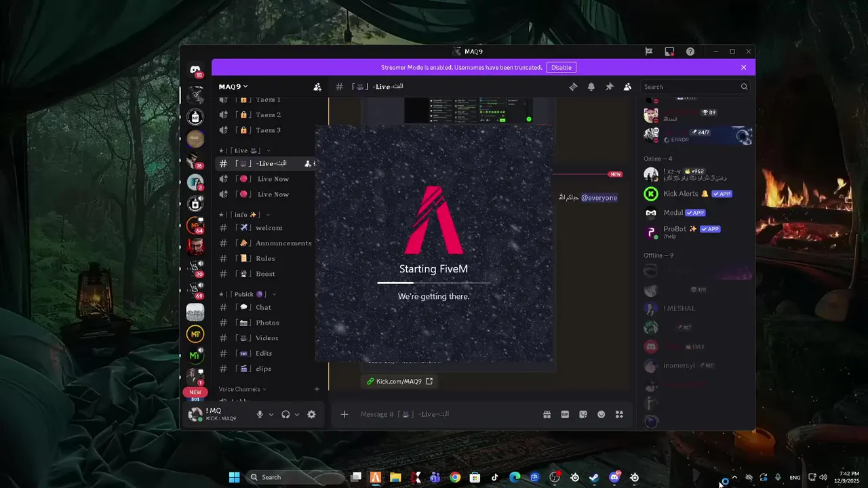
Task: Open apps launcher icon in message bar
Action: click(x=619, y=414)
